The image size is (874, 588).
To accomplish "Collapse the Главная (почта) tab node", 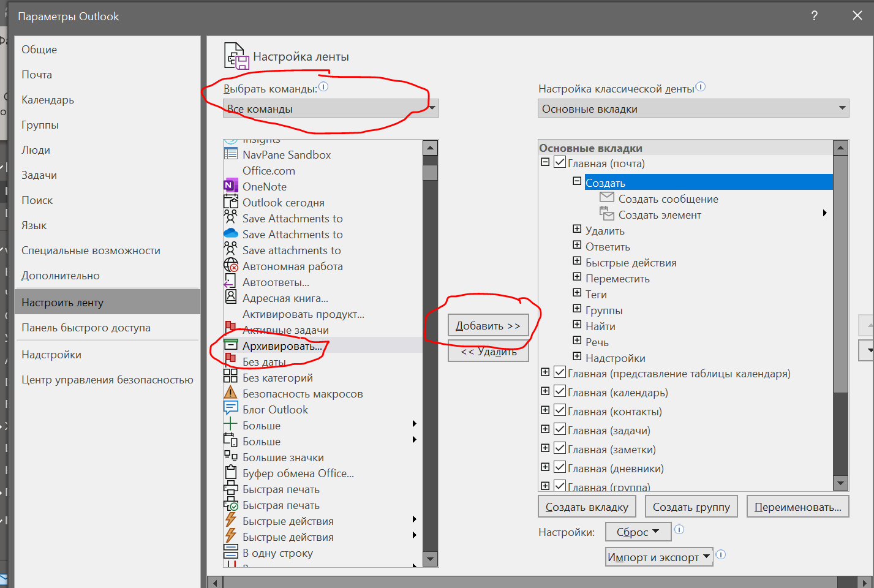I will coord(545,162).
